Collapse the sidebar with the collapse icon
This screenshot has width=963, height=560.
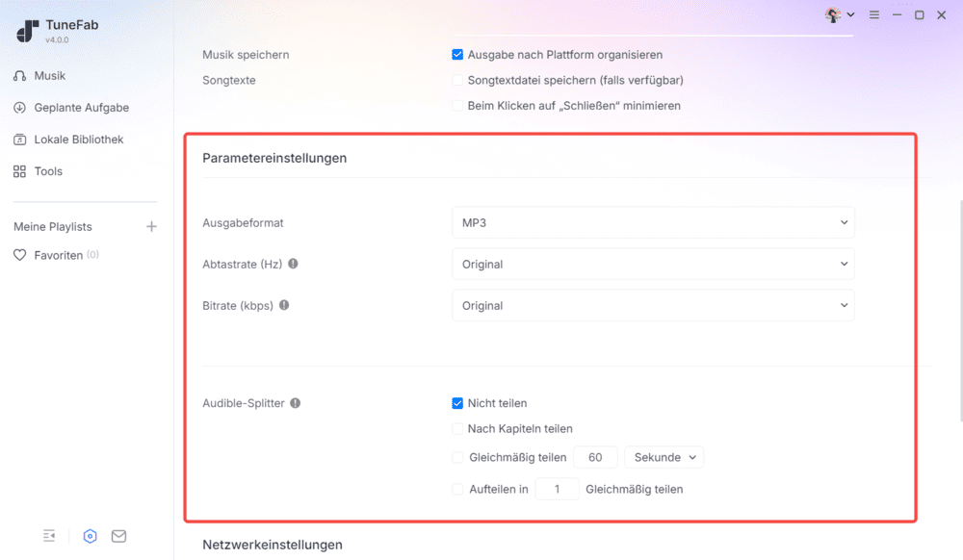click(49, 535)
